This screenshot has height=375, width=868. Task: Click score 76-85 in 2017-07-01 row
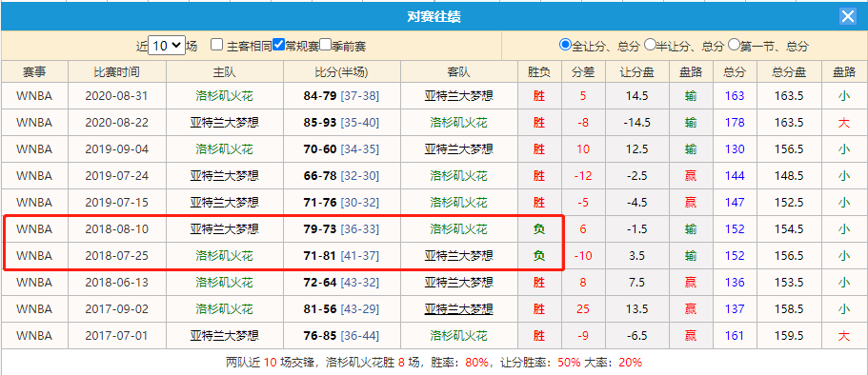pyautogui.click(x=320, y=336)
